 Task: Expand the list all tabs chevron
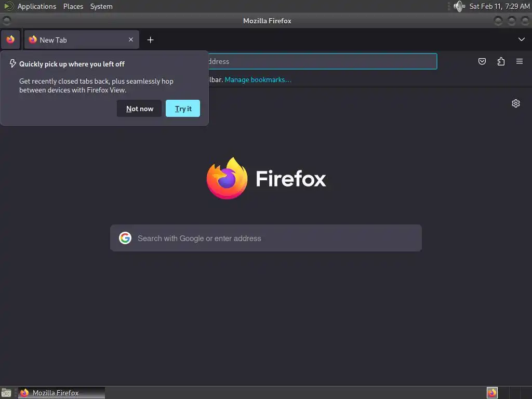[521, 39]
